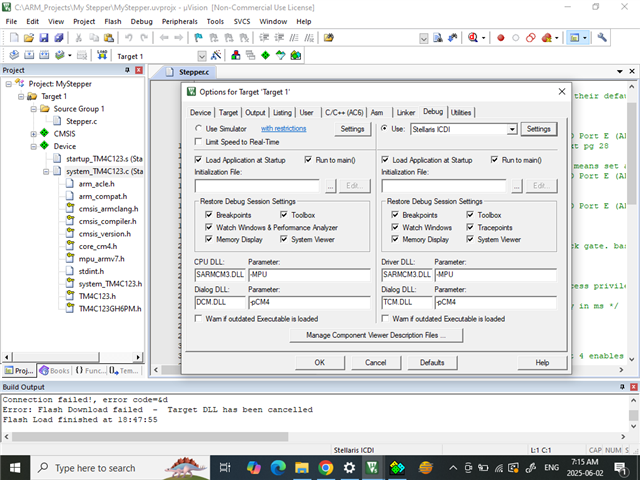The image size is (640, 480).
Task: Click the Manage Component Viewer Description Files button
Action: 384,335
